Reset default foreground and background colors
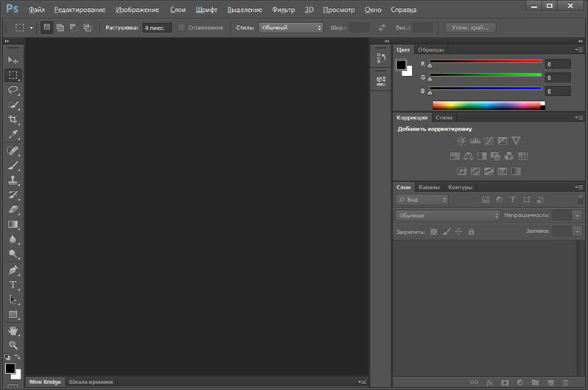 (7, 357)
